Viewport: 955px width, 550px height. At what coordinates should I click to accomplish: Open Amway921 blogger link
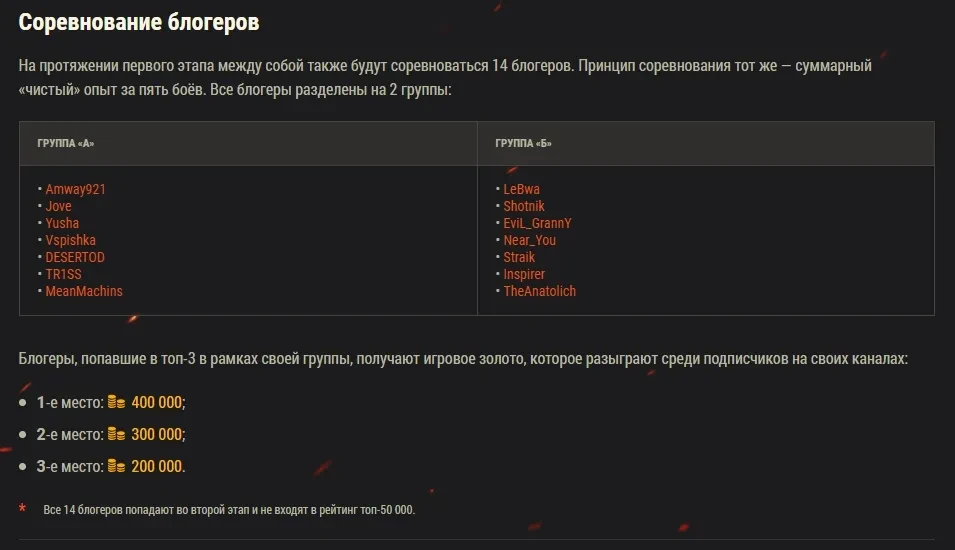coord(75,189)
